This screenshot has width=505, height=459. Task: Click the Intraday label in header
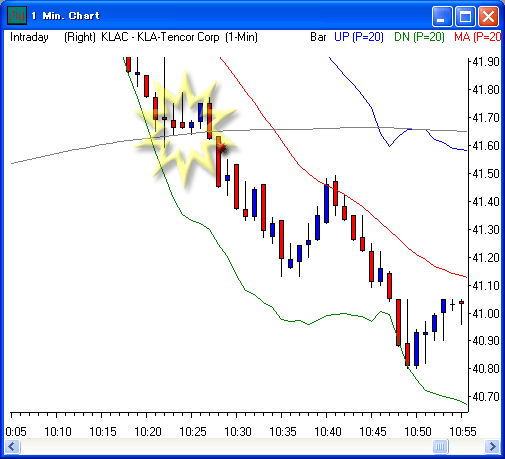coord(29,37)
